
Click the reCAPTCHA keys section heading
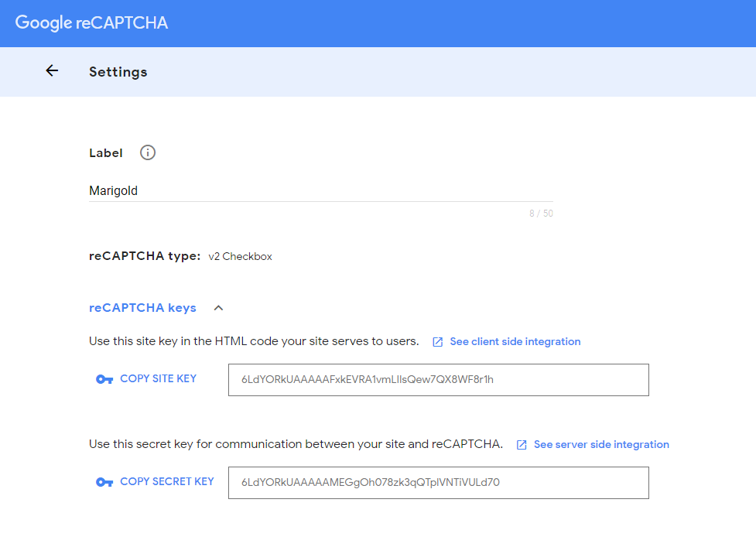click(142, 308)
